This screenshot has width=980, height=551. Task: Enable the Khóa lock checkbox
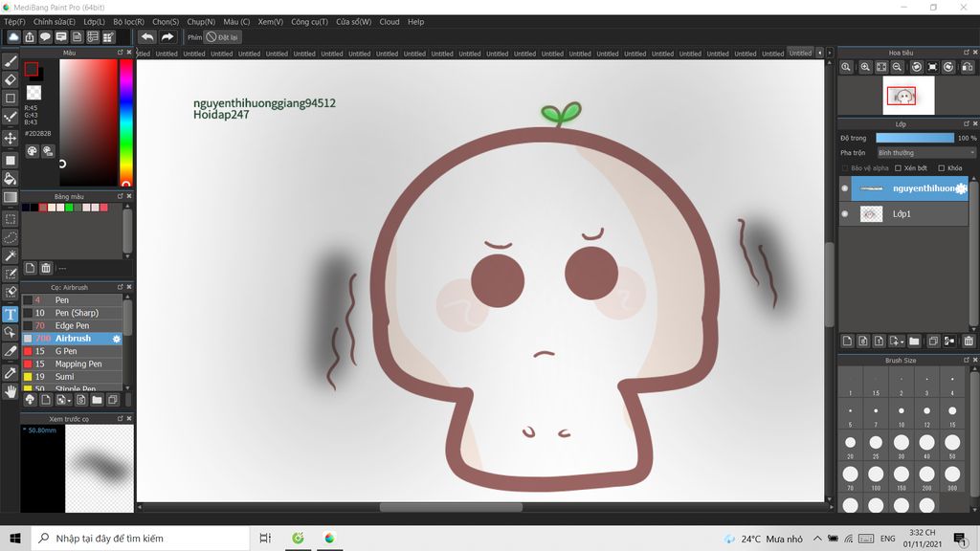coord(942,168)
